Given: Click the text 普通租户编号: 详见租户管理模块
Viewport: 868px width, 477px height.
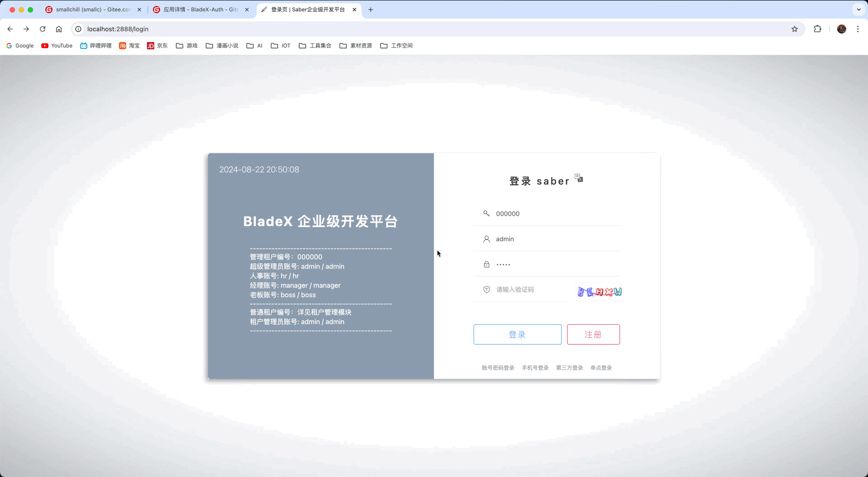Looking at the screenshot, I should 301,312.
